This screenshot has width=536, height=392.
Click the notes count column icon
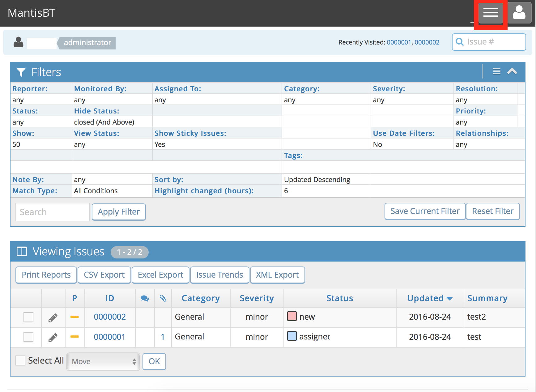click(145, 298)
